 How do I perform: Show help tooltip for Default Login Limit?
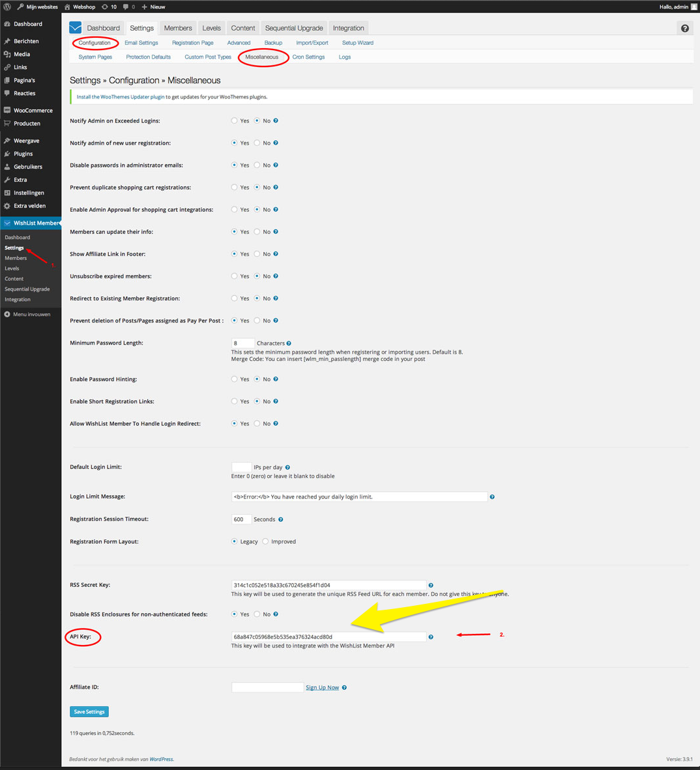click(x=287, y=468)
